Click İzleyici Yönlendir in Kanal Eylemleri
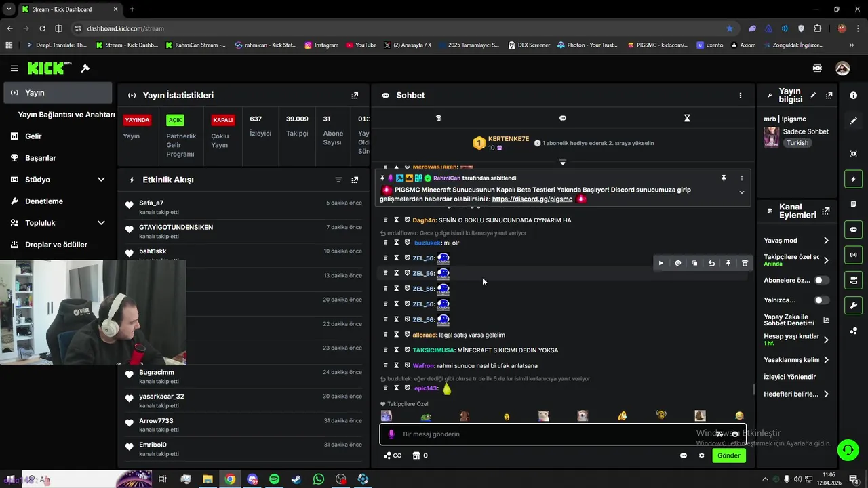This screenshot has width=868, height=488. coord(790,377)
